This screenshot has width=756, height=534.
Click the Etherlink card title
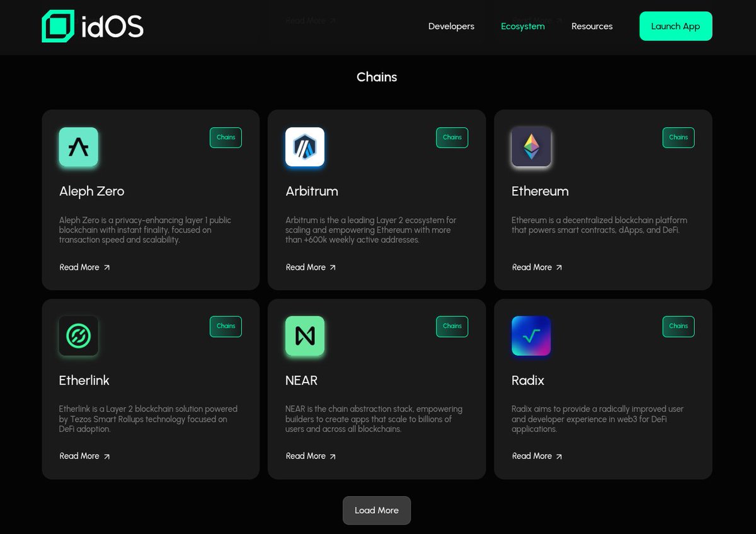pos(84,381)
